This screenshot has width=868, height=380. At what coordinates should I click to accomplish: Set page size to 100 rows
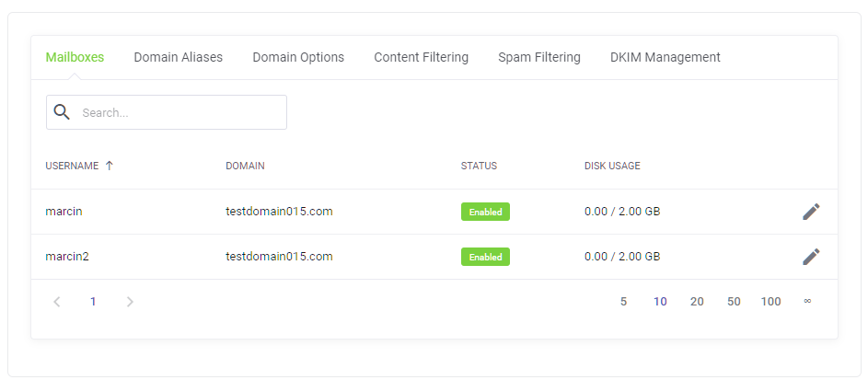point(770,302)
